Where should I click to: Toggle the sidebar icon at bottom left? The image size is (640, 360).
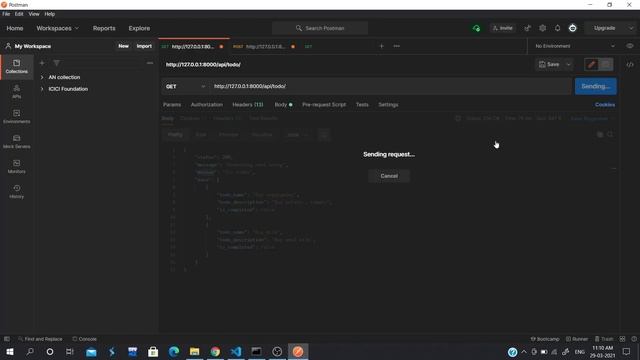(7, 339)
